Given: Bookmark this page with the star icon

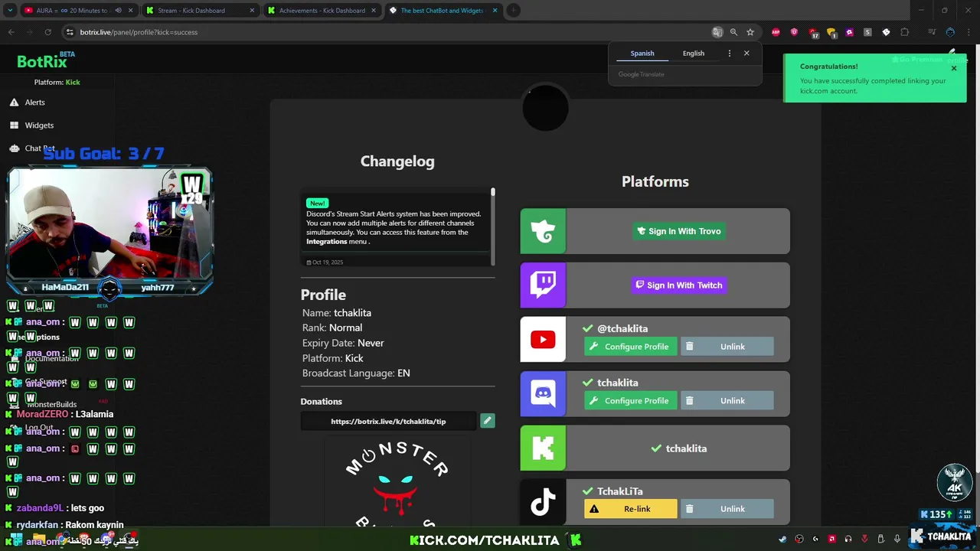Looking at the screenshot, I should coord(750,32).
